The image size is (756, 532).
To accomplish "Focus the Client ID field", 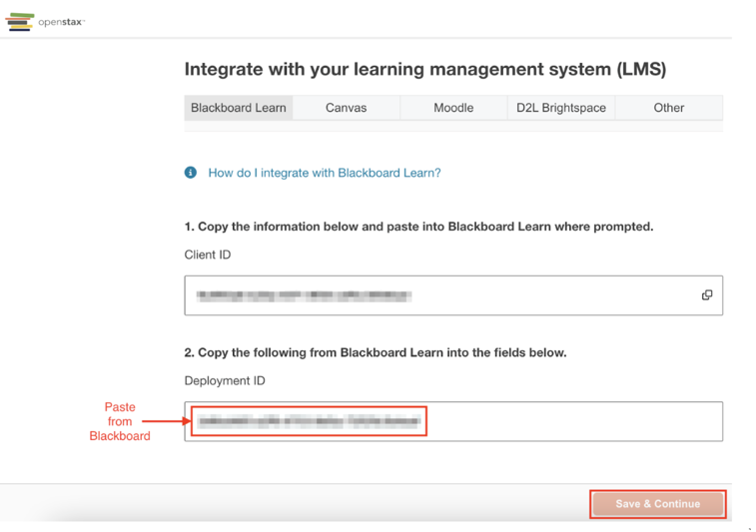I will [x=453, y=295].
